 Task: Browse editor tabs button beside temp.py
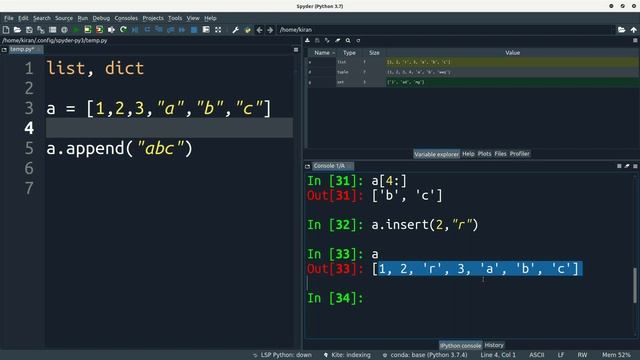4,50
